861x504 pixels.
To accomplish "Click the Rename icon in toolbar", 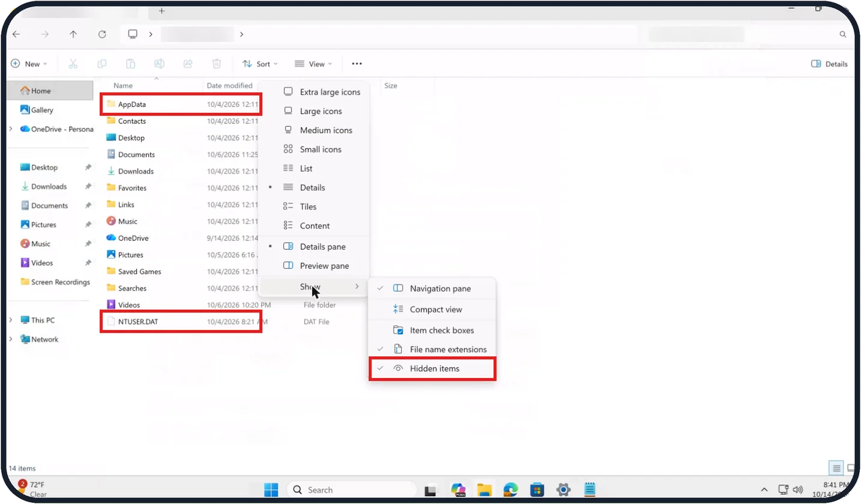I will coord(159,64).
